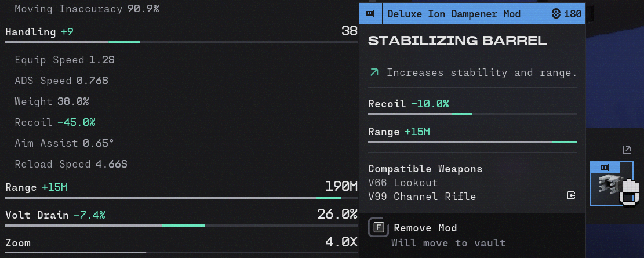Click the STABILIZING BARREL heading
Screen dimensions: 644x258
click(x=457, y=41)
